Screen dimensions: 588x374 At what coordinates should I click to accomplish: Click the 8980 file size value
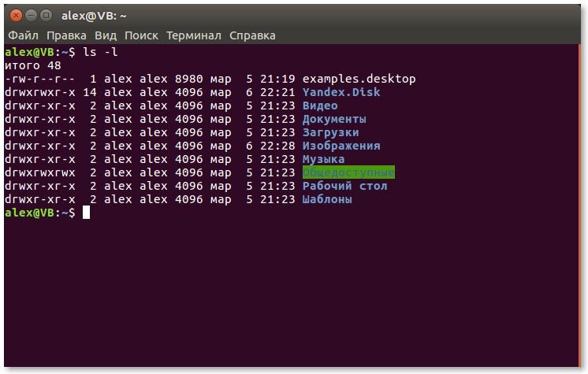pos(189,79)
